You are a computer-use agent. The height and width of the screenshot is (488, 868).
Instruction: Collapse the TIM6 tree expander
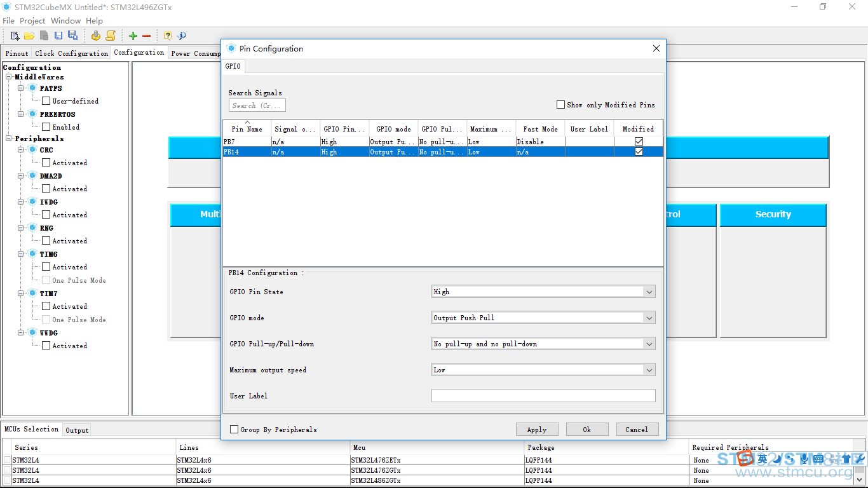coord(21,254)
